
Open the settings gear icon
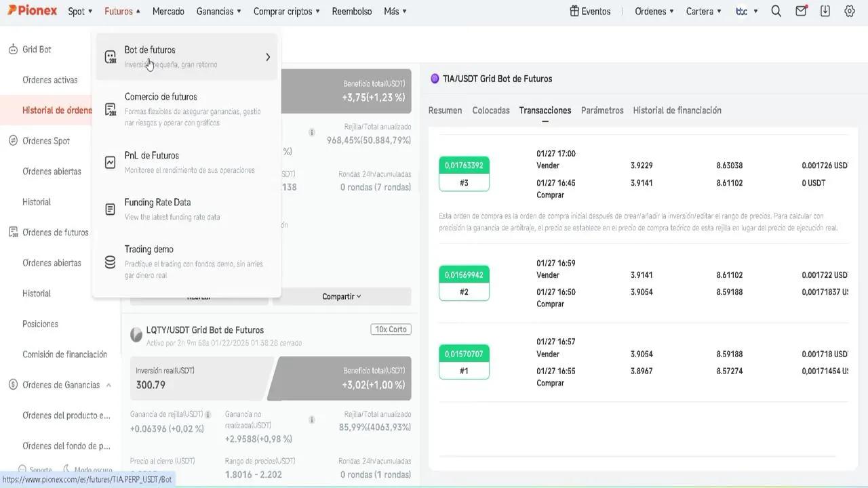(x=849, y=12)
